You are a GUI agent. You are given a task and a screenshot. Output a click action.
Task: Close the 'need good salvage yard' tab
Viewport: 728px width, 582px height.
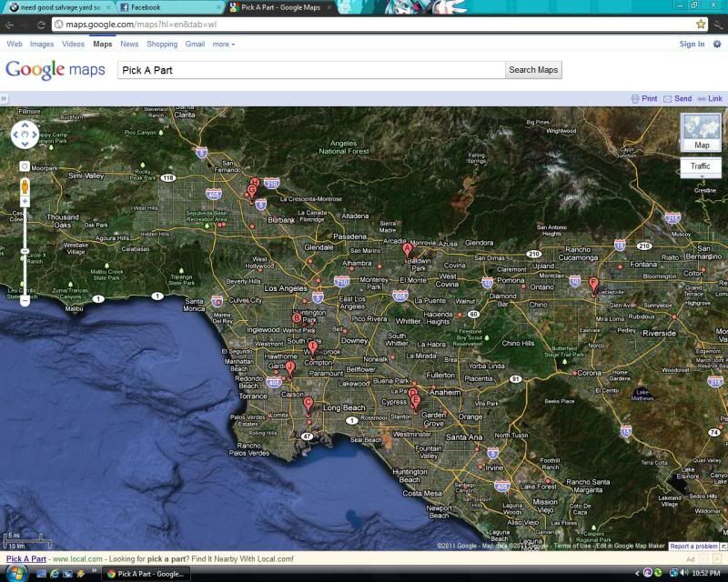pyautogui.click(x=108, y=7)
